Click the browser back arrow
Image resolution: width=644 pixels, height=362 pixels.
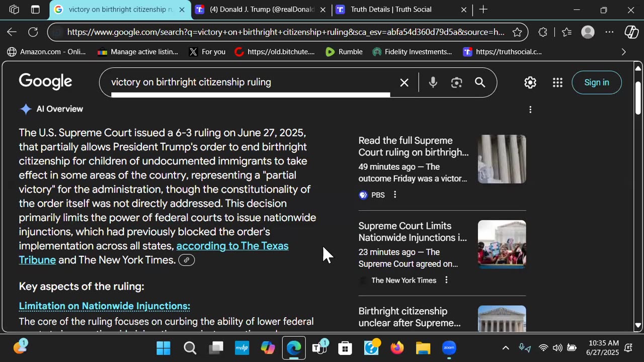[x=12, y=32]
